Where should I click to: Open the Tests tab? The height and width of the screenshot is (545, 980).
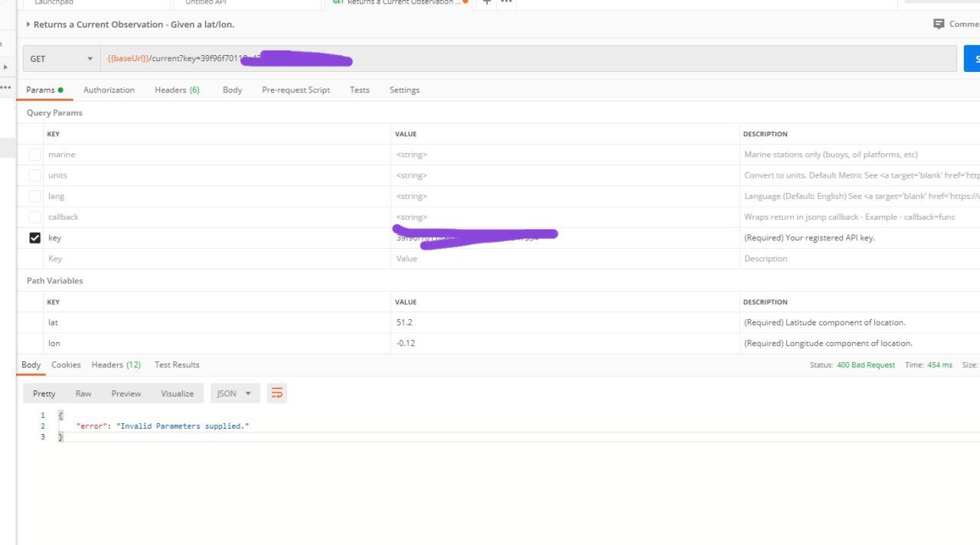point(360,90)
